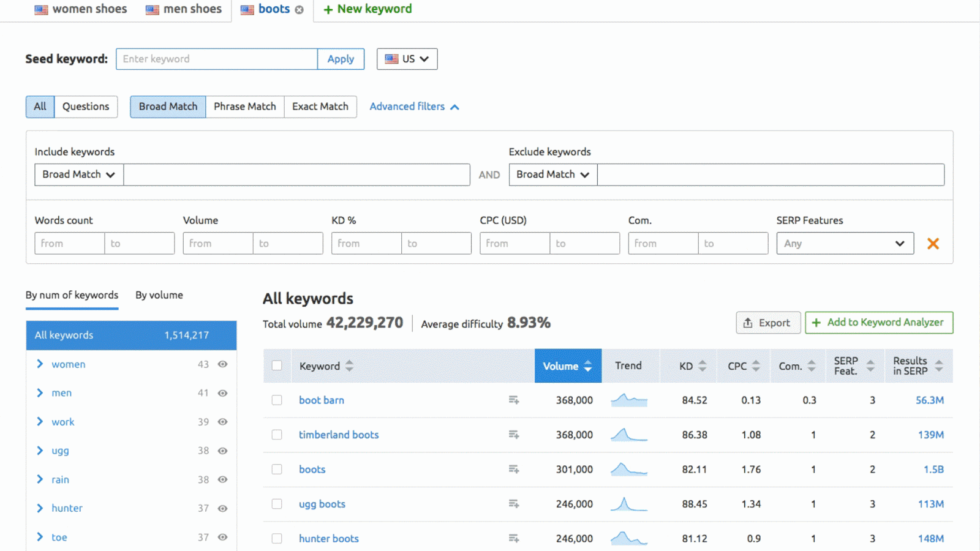Image resolution: width=980 pixels, height=551 pixels.
Task: Add boot barn to the keyword analyzer list
Action: [x=514, y=400]
